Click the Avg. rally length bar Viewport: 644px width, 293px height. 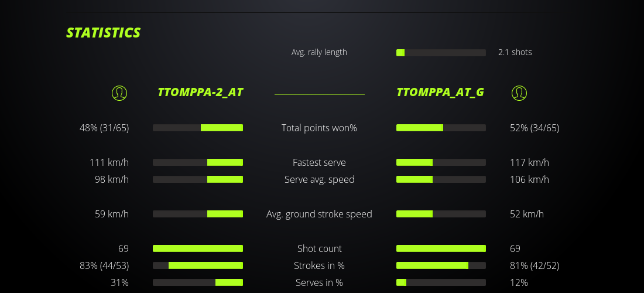click(x=441, y=53)
